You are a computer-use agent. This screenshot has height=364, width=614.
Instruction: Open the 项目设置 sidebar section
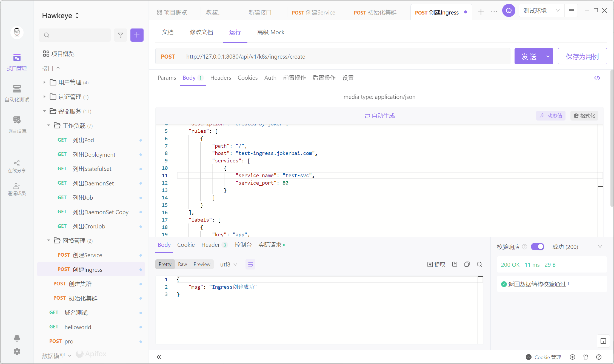coord(17,125)
